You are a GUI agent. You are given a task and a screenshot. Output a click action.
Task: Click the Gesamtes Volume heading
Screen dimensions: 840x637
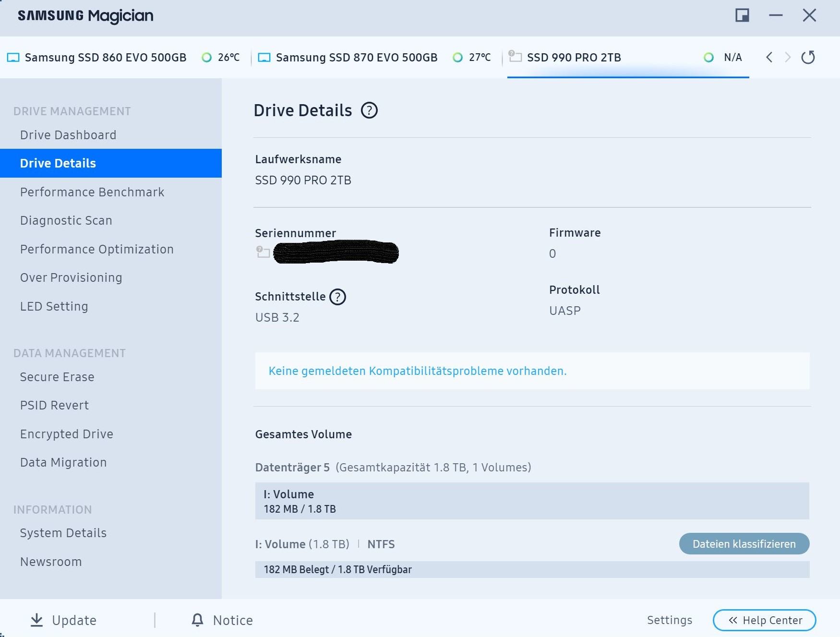coord(303,434)
